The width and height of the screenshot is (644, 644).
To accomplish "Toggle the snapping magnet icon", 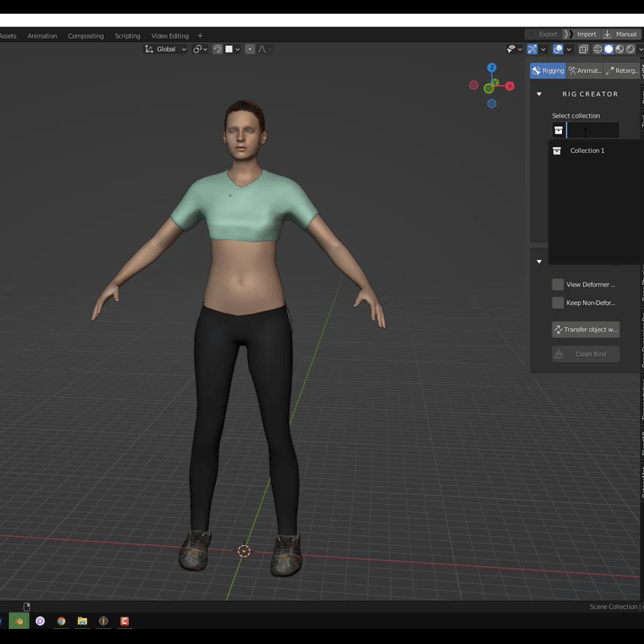I will click(x=217, y=49).
